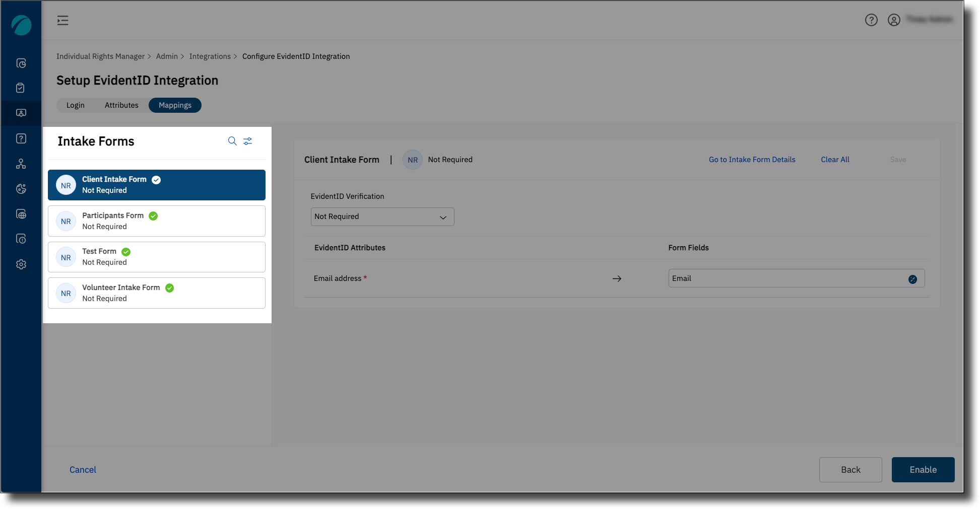Image resolution: width=980 pixels, height=509 pixels.
Task: Open the search in Intake Forms panel
Action: [x=232, y=141]
